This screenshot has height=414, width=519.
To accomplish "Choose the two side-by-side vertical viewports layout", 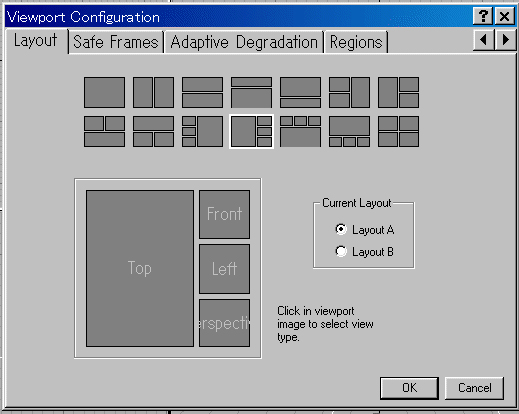I will (153, 92).
